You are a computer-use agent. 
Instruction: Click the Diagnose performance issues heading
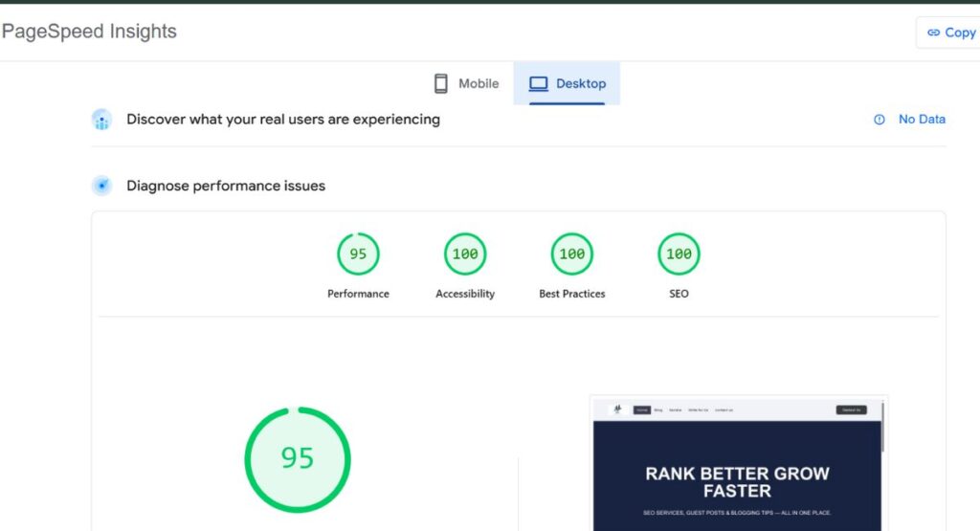tap(226, 186)
